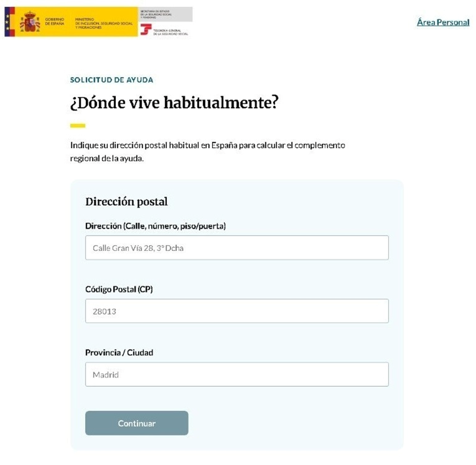Click the EU stars flag strip in header
476x465 pixels.
[x=10, y=22]
